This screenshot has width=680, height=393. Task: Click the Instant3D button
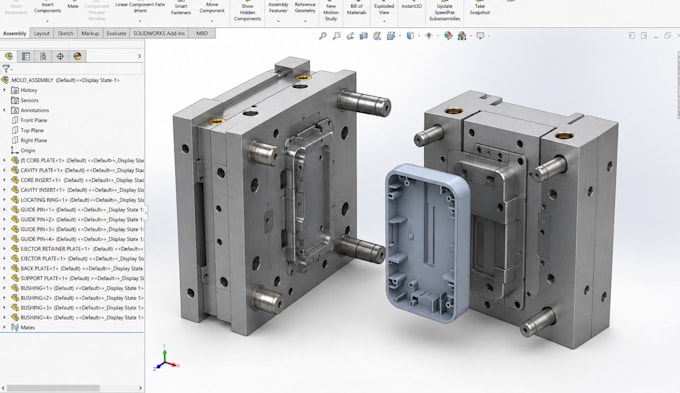412,5
